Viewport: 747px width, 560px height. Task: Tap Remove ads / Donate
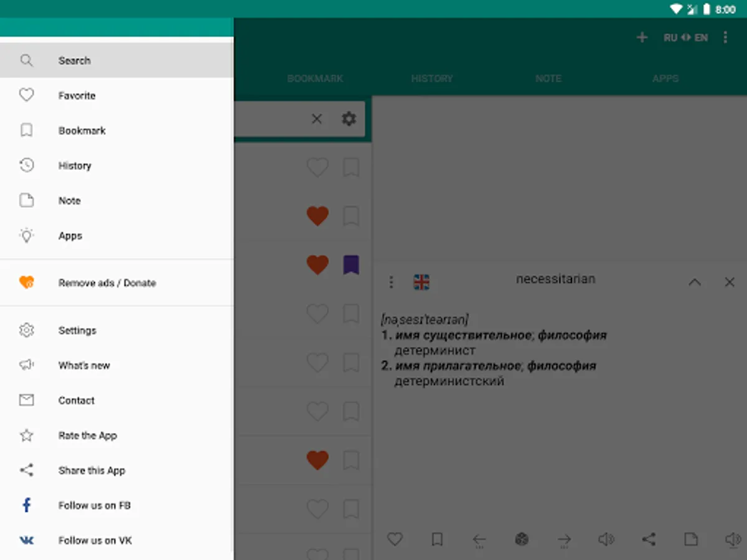click(116, 282)
